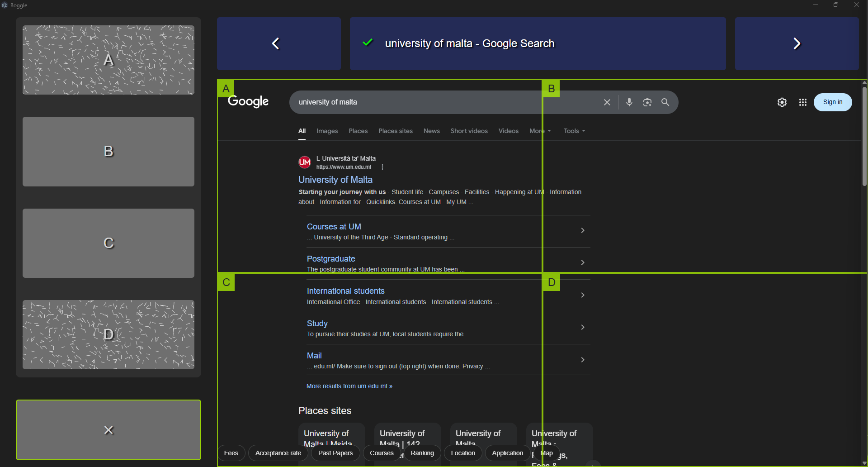
Task: Click the search magnifier icon
Action: [x=665, y=102]
